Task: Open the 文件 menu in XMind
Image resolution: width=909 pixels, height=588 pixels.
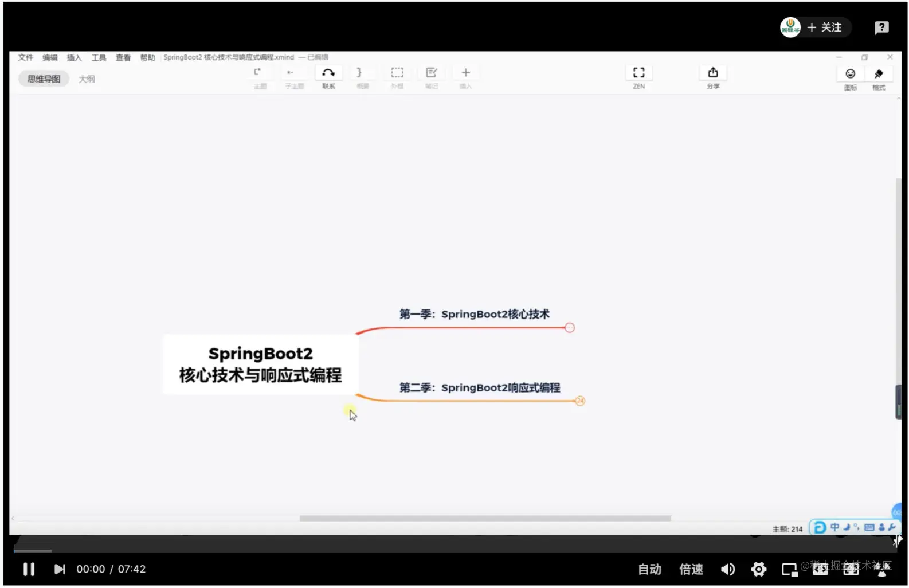Action: pos(26,57)
